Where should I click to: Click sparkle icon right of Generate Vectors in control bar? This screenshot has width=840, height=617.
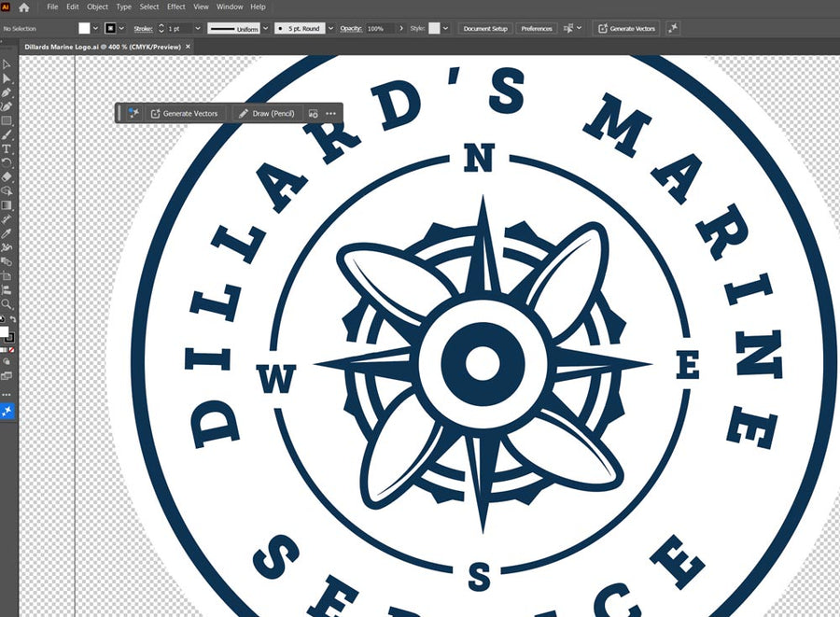pyautogui.click(x=673, y=28)
